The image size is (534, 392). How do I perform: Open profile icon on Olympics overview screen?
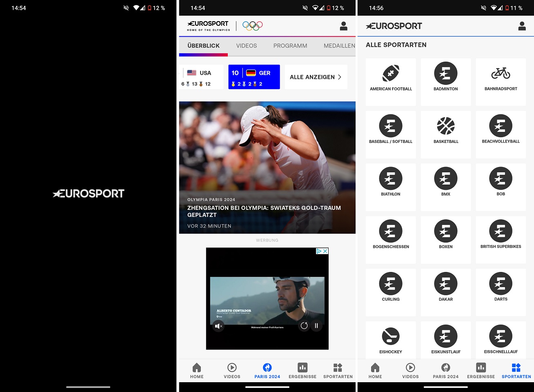[344, 26]
